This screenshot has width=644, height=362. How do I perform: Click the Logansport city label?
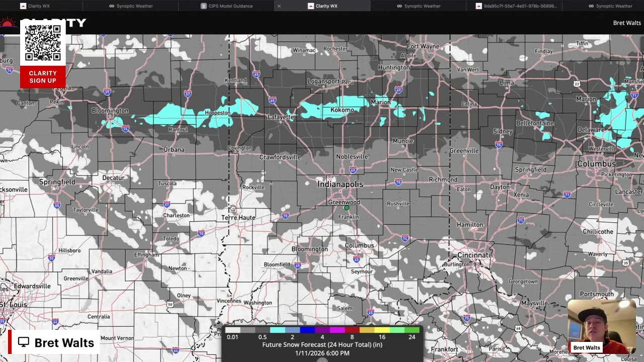[x=324, y=81]
